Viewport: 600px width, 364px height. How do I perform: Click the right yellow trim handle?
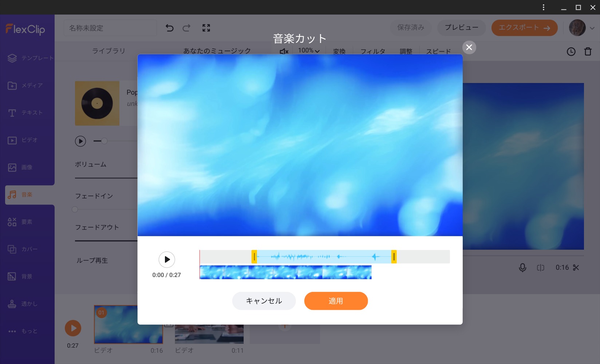394,257
